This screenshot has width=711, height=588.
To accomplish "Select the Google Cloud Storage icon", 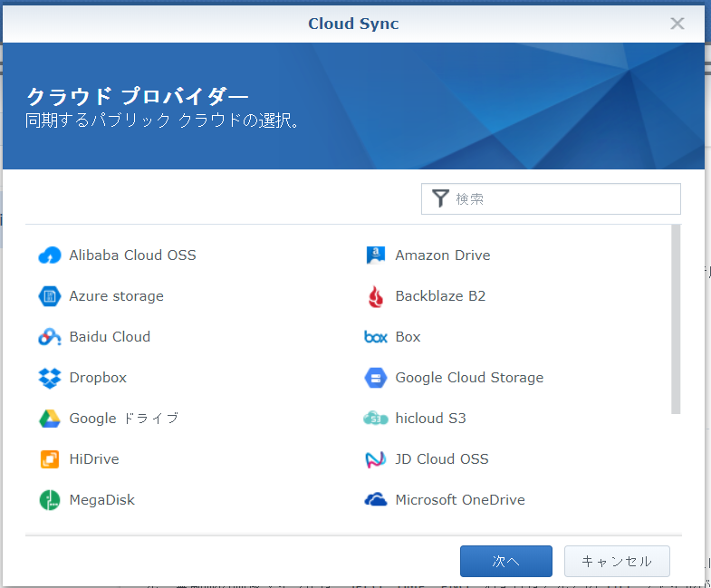I will click(376, 378).
